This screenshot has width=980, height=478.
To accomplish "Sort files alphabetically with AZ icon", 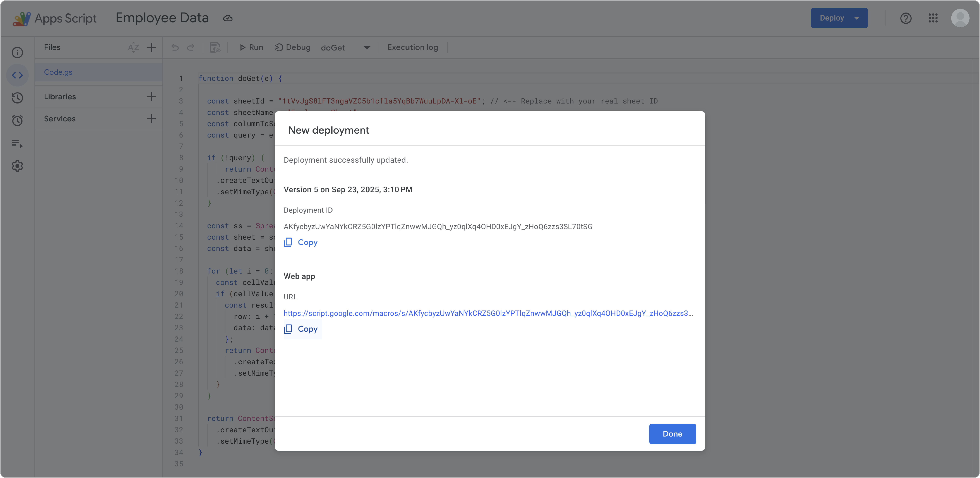I will pos(133,48).
